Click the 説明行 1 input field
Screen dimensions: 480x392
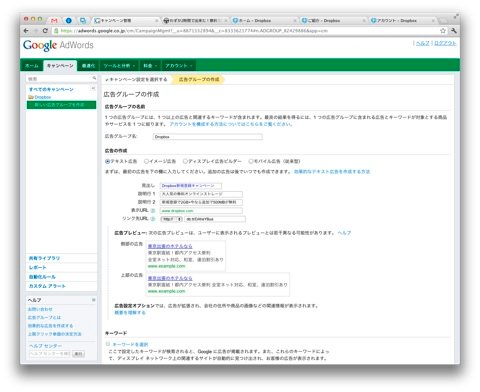(201, 194)
